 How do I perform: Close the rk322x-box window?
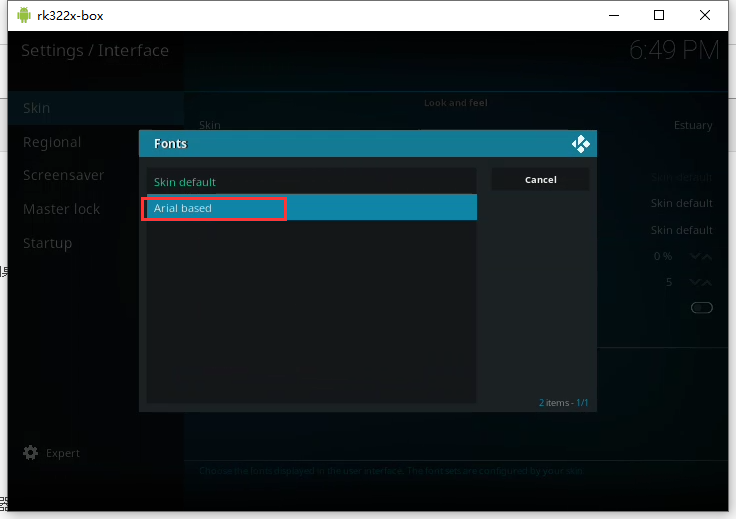coord(705,15)
